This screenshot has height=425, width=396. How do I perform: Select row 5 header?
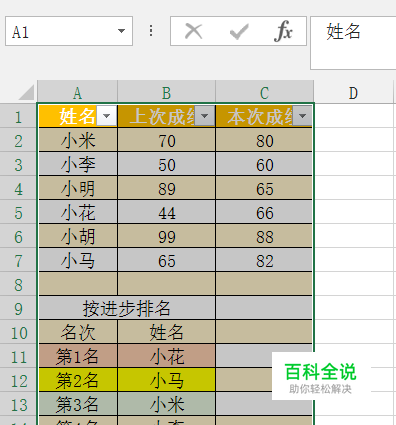tap(18, 213)
